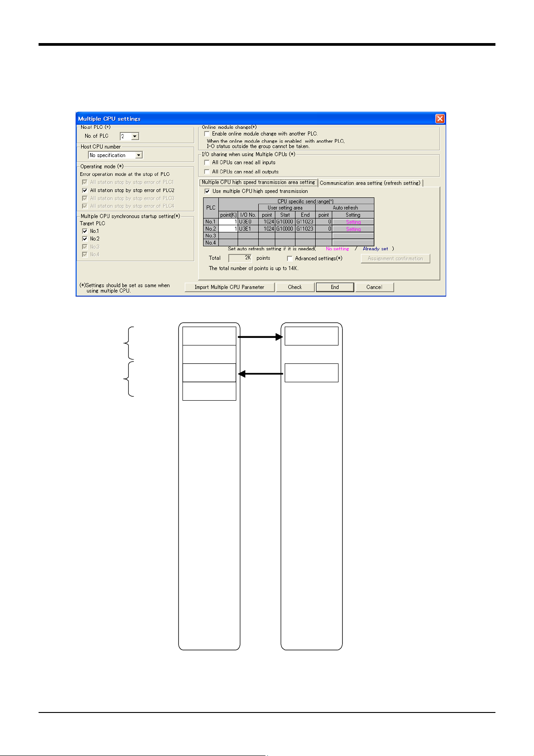This screenshot has height=756, width=534.
Task: Uncheck Target PLC No.2
Action: 85,239
